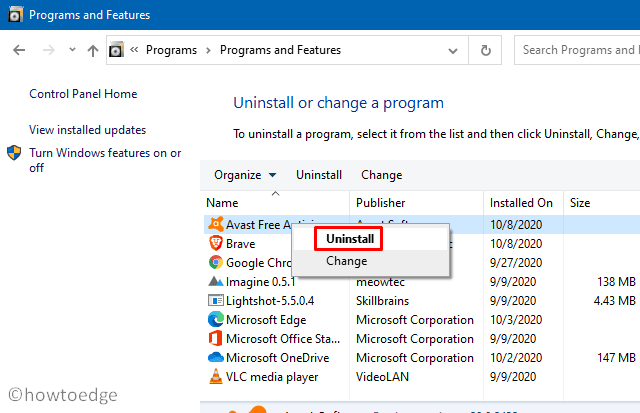Viewport: 640px width, 413px height.
Task: Open Control Panel Home link
Action: tap(83, 94)
